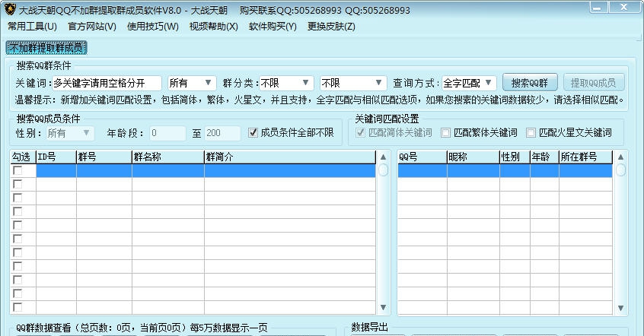Minimize the application window
This screenshot has height=336, width=644.
coord(598,8)
